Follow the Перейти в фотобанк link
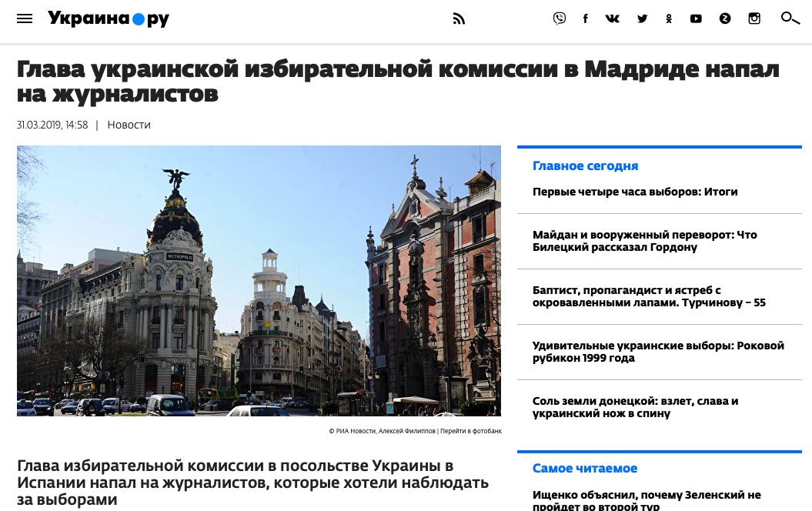812x511 pixels. [x=471, y=431]
